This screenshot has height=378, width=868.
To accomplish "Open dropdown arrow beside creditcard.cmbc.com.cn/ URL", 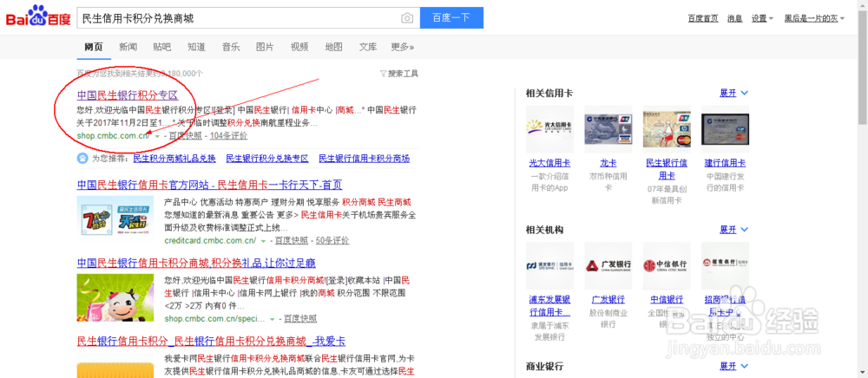I will [264, 241].
